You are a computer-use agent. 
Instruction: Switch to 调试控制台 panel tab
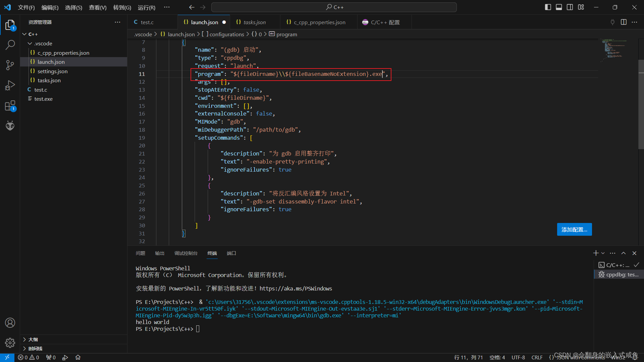(186, 253)
